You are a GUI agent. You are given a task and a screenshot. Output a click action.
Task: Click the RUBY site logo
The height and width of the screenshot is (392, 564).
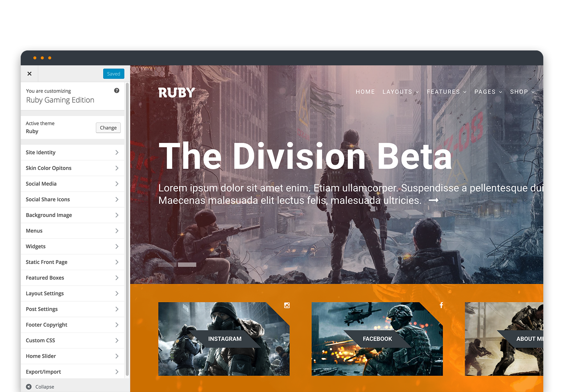tap(177, 93)
